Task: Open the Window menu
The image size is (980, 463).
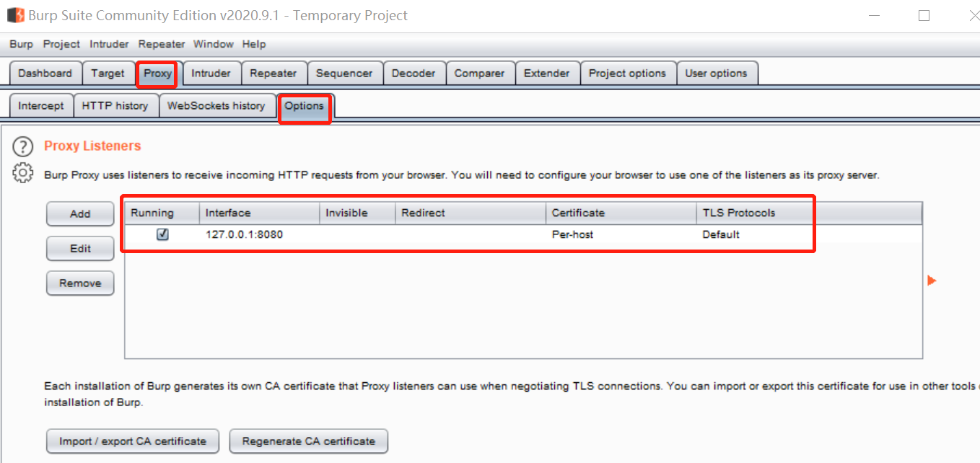Action: (x=214, y=44)
